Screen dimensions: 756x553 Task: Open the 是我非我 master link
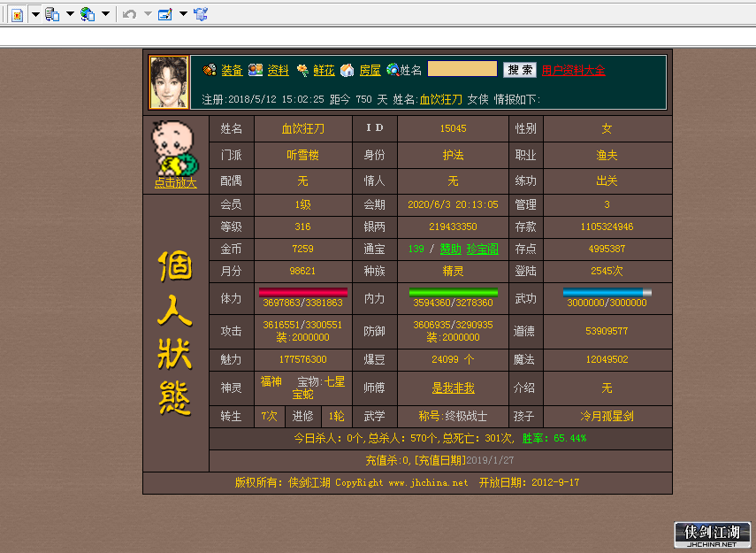click(454, 388)
